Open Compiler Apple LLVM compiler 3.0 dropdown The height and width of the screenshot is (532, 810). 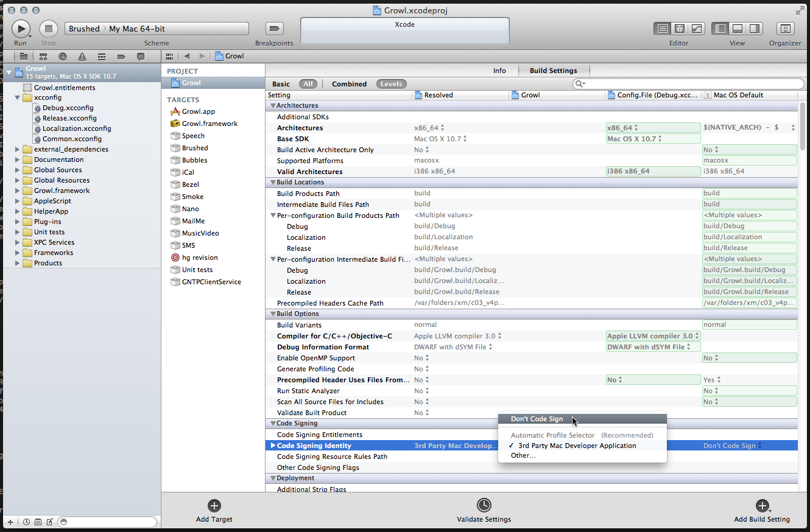(x=653, y=336)
